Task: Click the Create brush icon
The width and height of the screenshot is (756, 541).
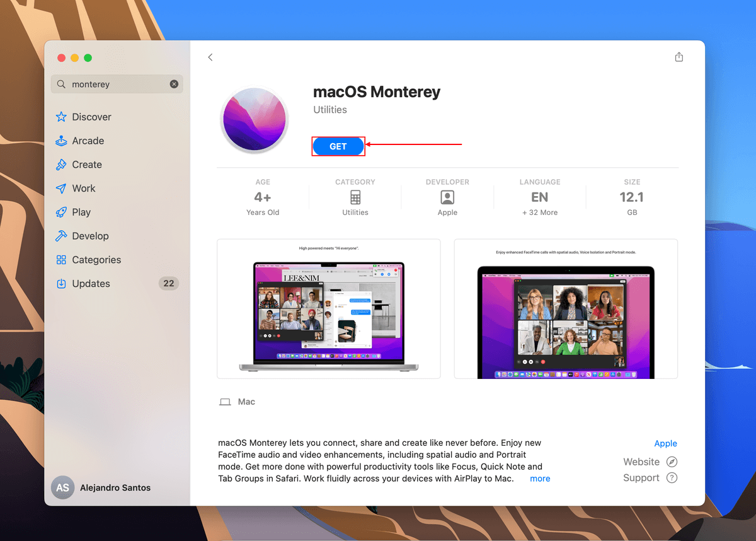Action: 61,165
